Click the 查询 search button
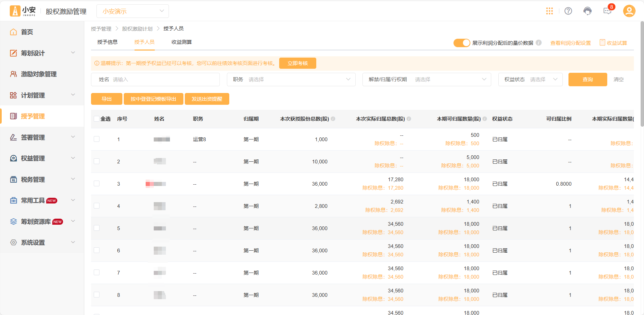The height and width of the screenshot is (315, 644). point(588,80)
